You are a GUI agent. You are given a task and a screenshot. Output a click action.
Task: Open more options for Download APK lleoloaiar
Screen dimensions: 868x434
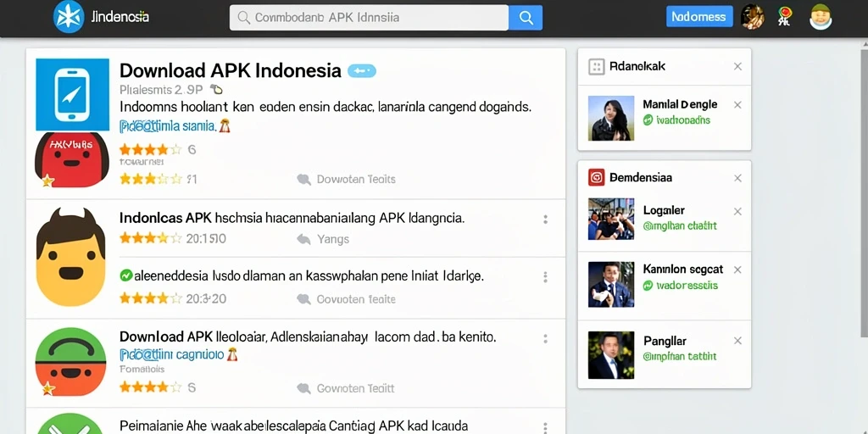click(545, 338)
